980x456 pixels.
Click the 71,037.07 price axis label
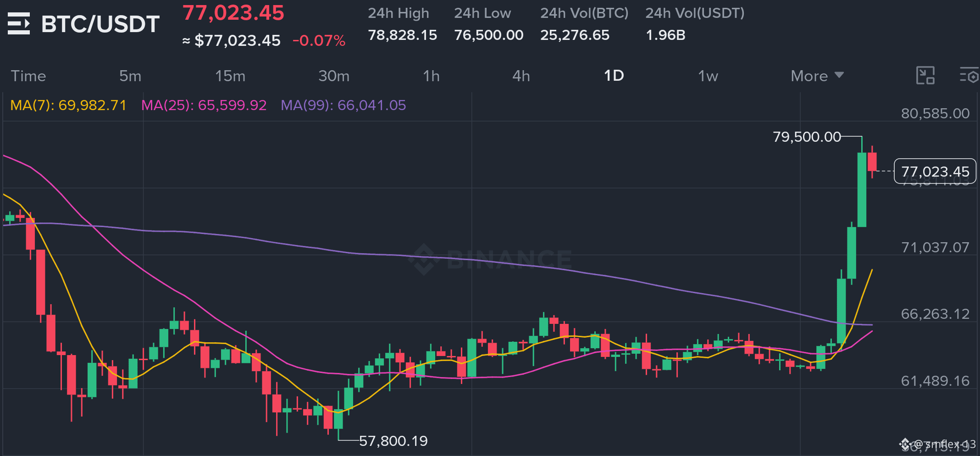pos(936,248)
